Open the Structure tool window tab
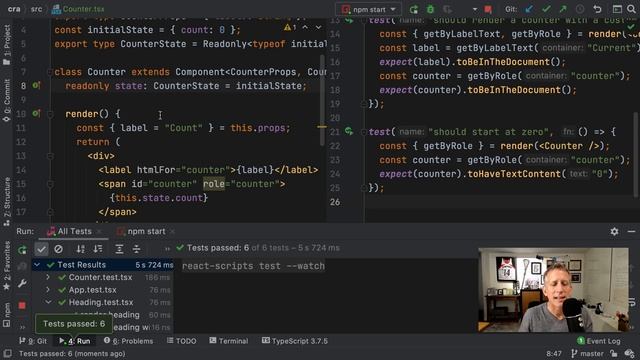The image size is (640, 360). pos(7,202)
